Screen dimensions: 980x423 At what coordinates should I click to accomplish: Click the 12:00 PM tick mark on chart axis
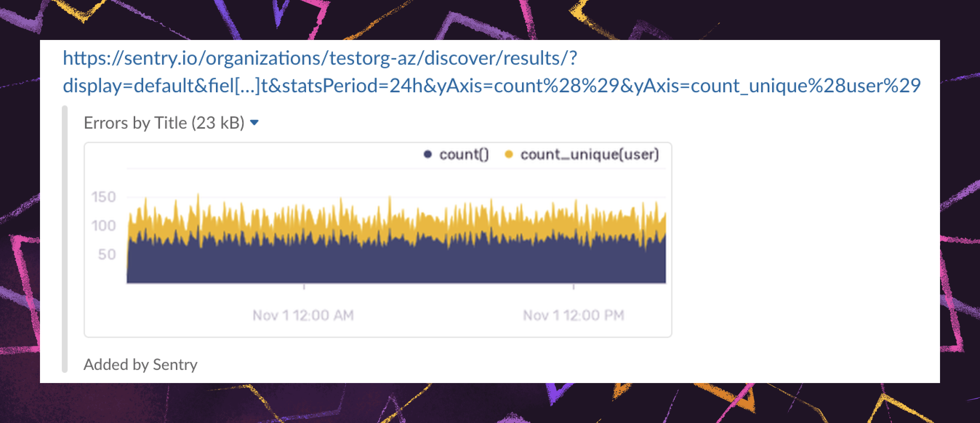point(574,287)
